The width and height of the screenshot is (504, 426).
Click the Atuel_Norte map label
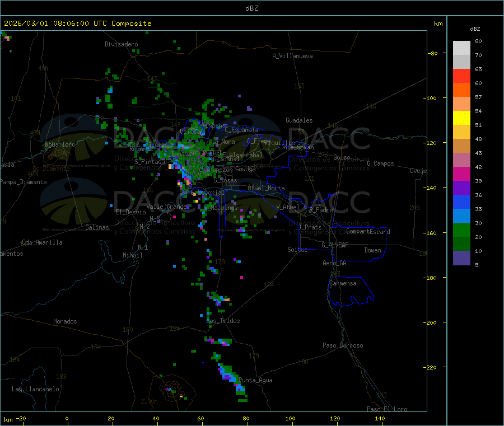click(x=266, y=188)
